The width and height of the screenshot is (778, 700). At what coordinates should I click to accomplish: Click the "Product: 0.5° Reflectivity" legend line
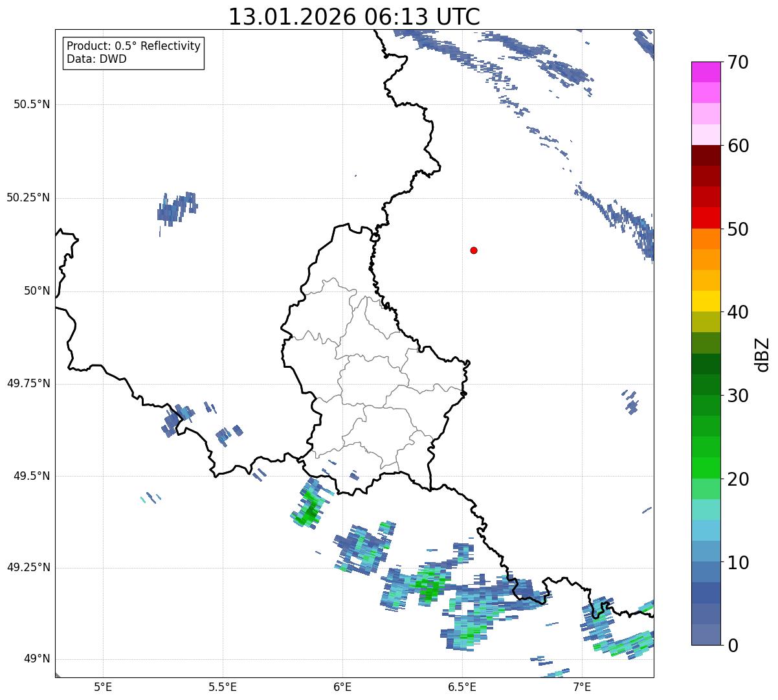coord(133,47)
